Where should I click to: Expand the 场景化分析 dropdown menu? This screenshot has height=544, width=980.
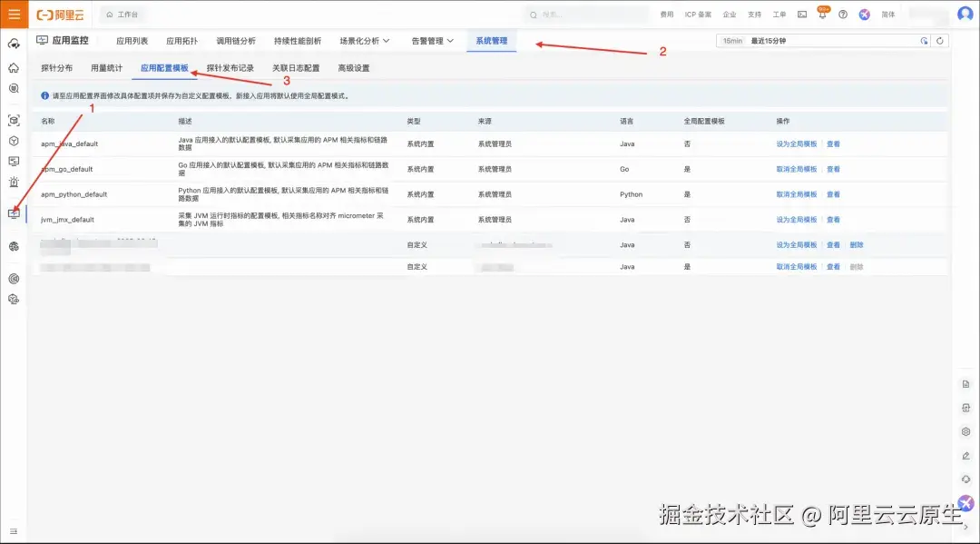pos(365,41)
